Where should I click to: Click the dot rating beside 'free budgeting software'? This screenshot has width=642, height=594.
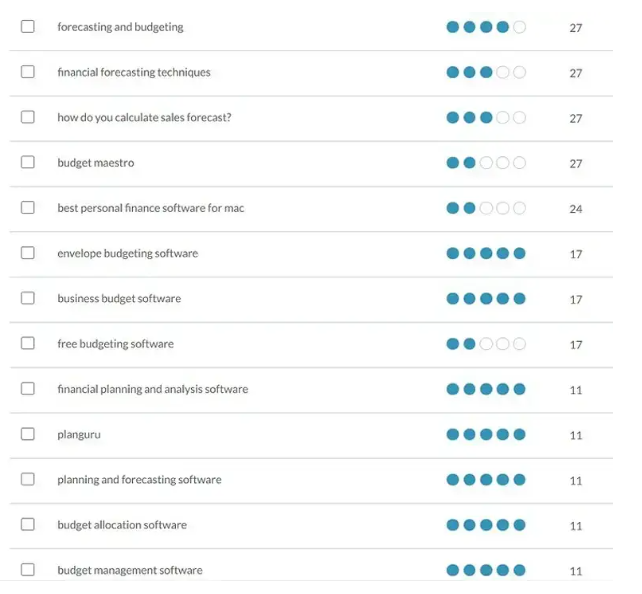(x=486, y=344)
